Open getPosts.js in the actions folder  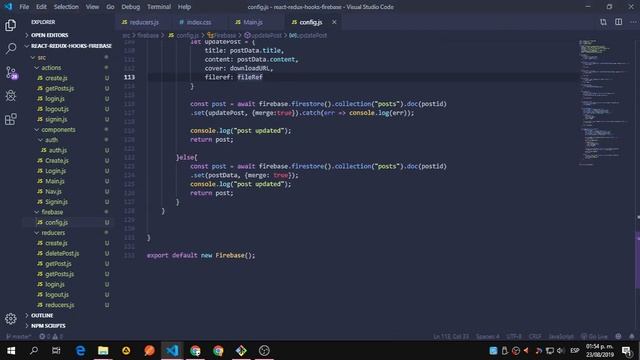pyautogui.click(x=60, y=88)
